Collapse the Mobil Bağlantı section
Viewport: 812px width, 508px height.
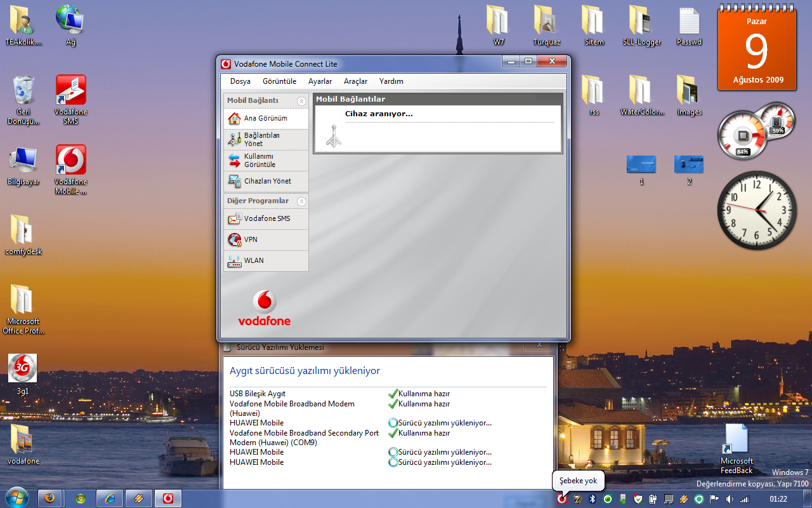coord(301,101)
